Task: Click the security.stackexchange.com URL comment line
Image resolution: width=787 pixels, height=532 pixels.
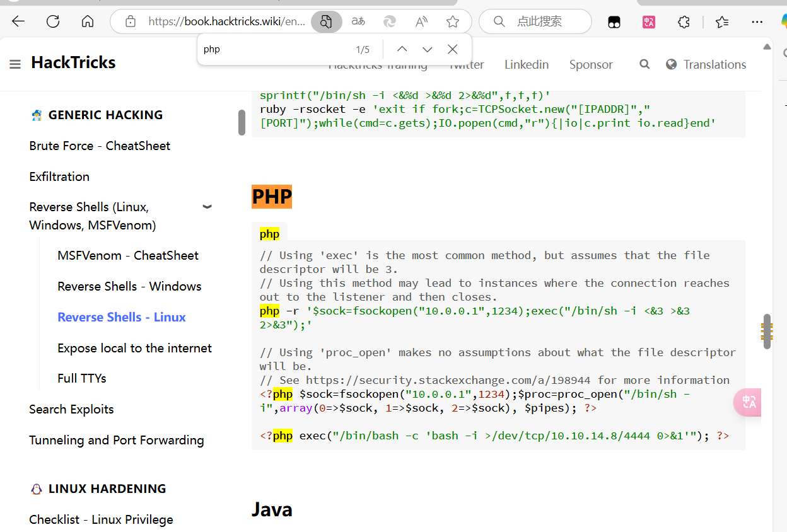Action: 494,380
